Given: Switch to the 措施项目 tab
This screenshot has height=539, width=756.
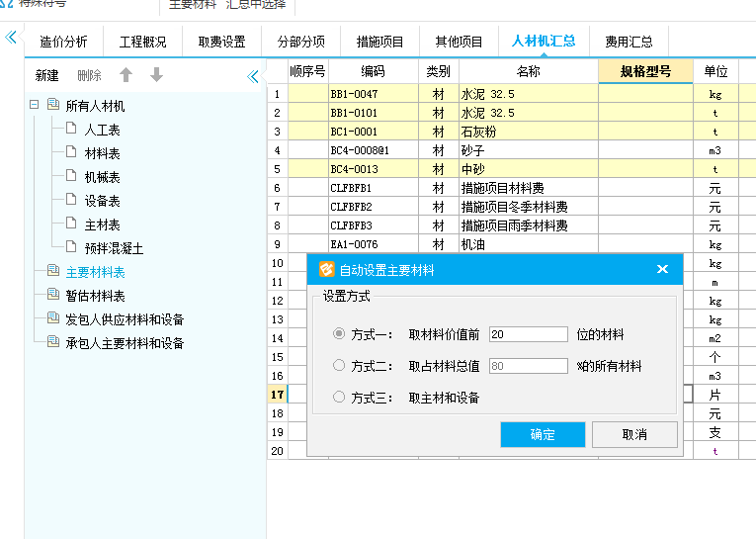Looking at the screenshot, I should coord(379,42).
